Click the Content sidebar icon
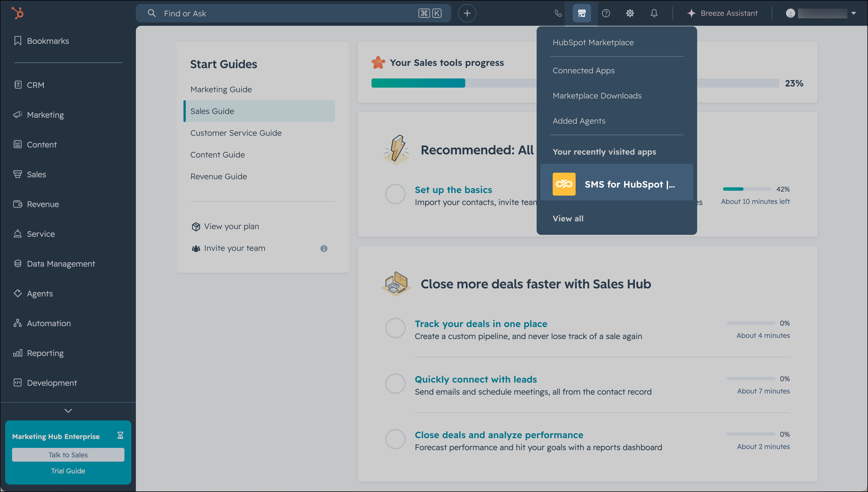This screenshot has width=868, height=492. pos(17,144)
